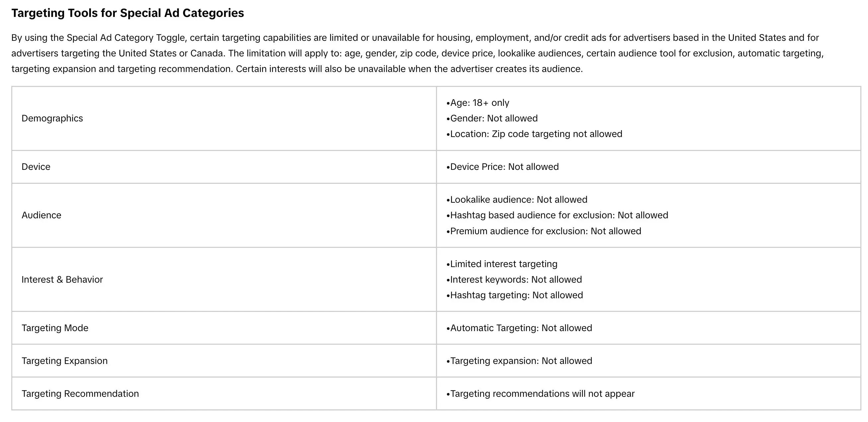Viewport: 868px width, 422px height.
Task: Click Gender: Not allowed text
Action: click(492, 118)
